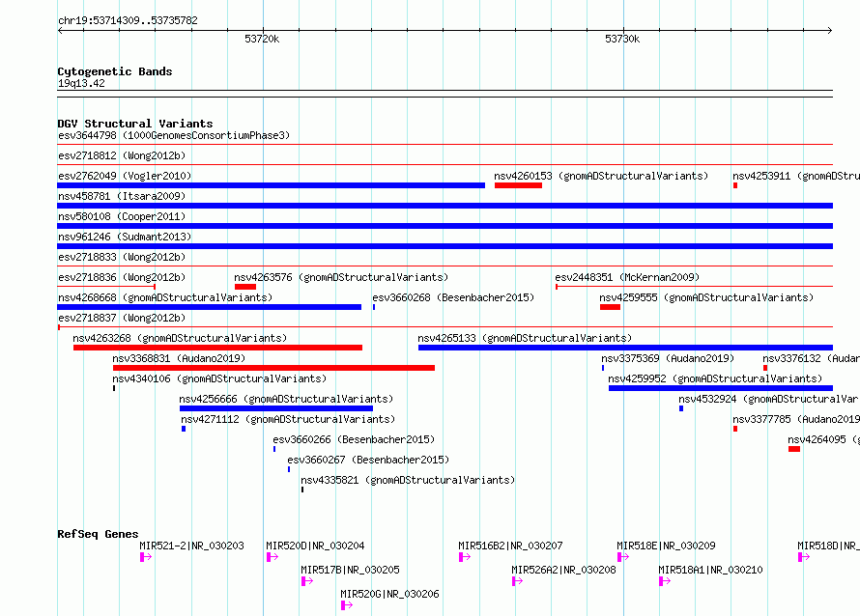Screen dimensions: 860x616
Task: Select the red nsv3377785 variant marker
Action: coord(735,429)
